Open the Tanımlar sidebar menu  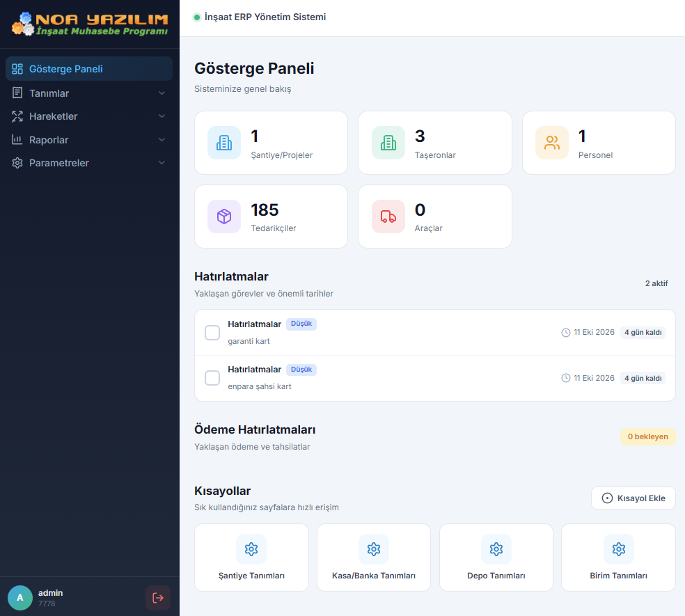coord(89,93)
